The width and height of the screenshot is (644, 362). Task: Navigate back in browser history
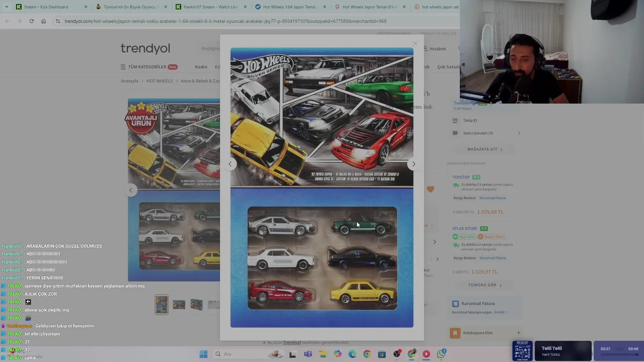point(7,21)
